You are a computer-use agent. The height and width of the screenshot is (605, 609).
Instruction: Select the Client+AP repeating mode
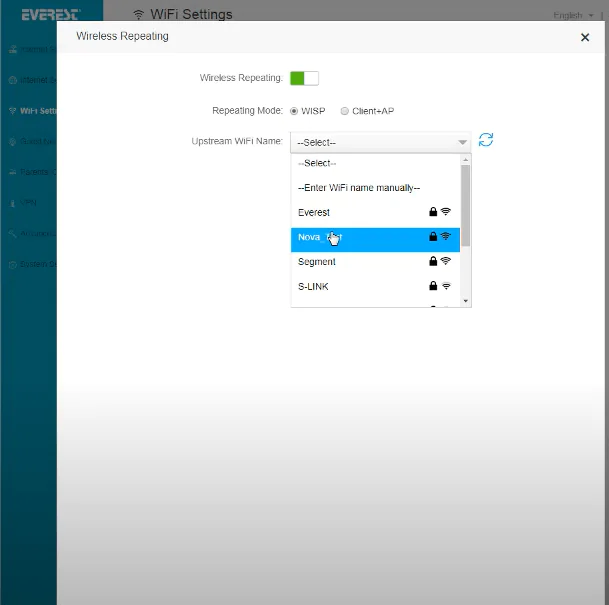click(x=345, y=111)
